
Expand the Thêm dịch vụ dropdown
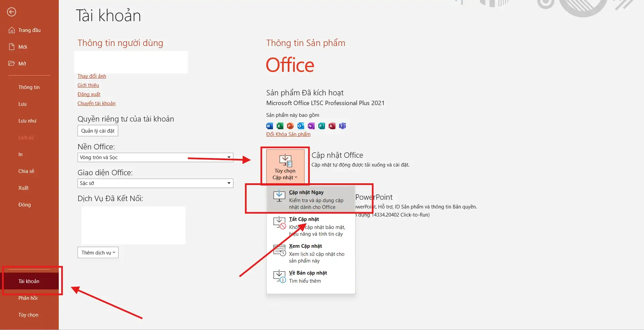[98, 253]
